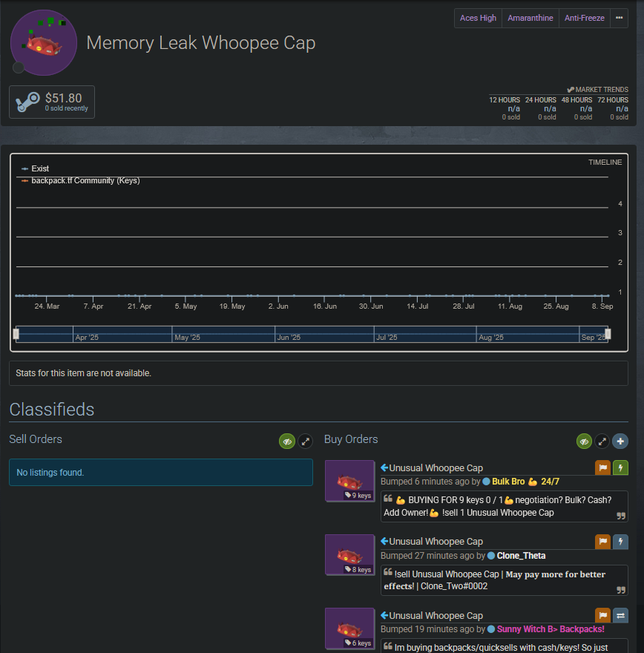The width and height of the screenshot is (644, 653).
Task: Click the Aug '25 section in range navigator
Action: coord(528,334)
